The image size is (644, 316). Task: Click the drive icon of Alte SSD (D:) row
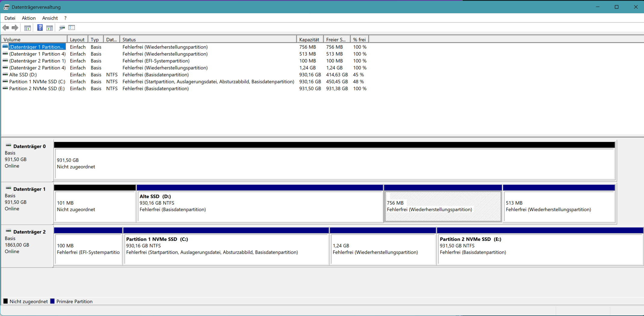(x=5, y=74)
